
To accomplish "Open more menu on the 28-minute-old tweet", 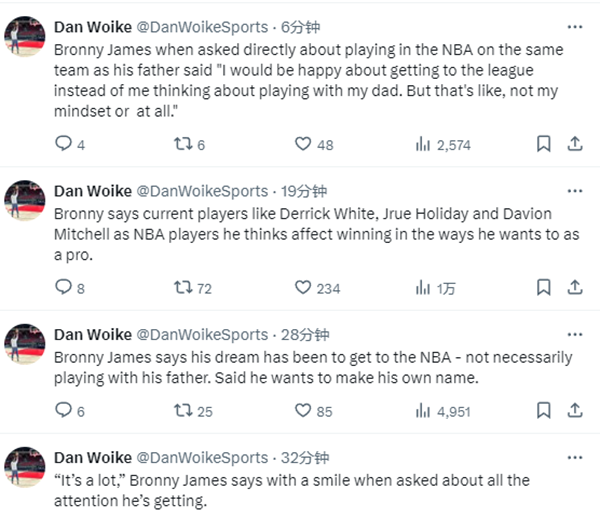I will coord(575,335).
